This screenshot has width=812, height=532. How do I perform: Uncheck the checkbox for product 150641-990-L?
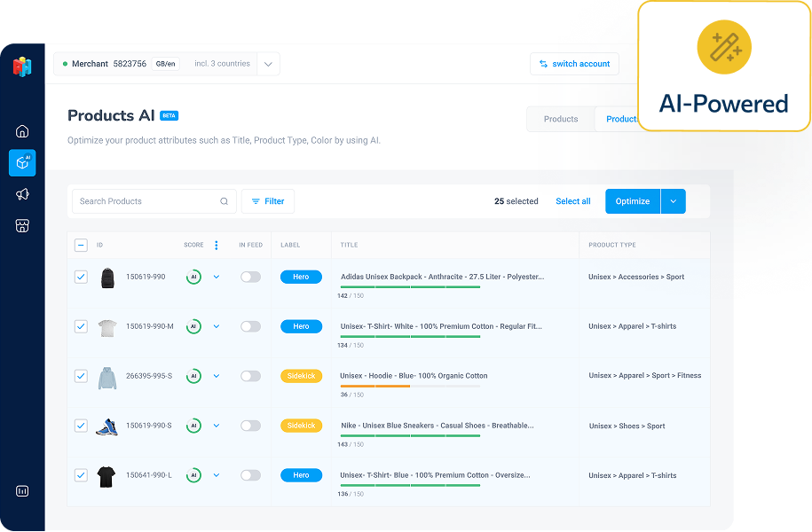click(x=81, y=475)
